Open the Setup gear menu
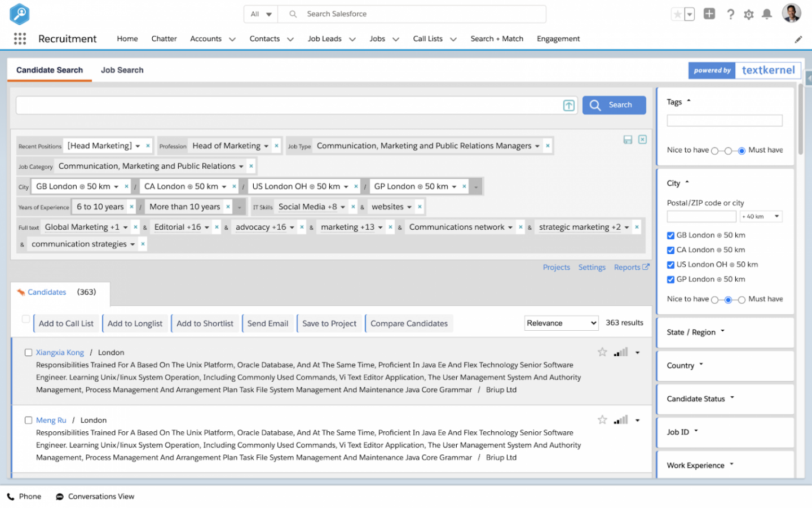 [x=748, y=14]
